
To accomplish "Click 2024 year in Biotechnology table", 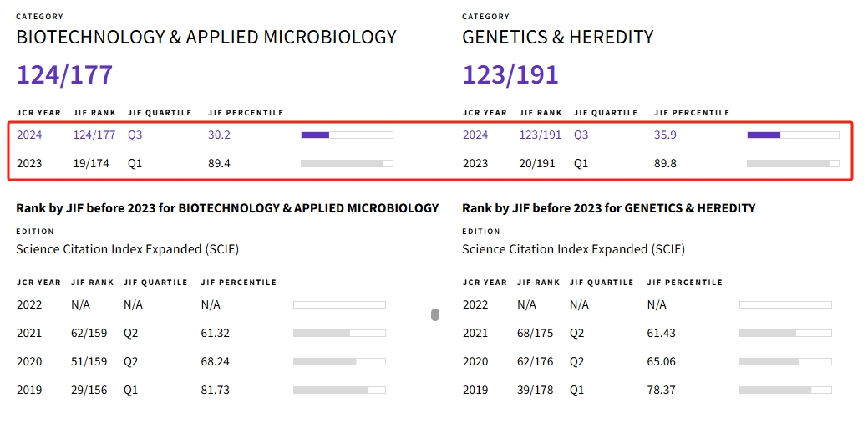I will click(x=29, y=135).
